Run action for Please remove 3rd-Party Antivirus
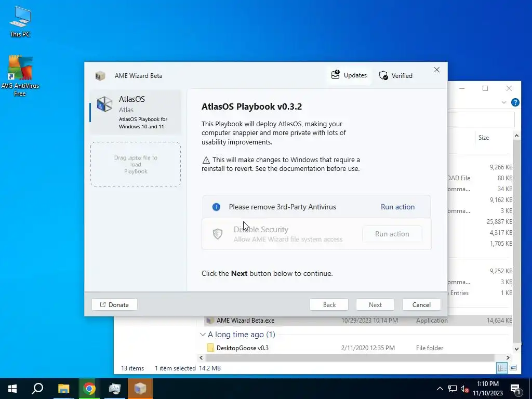The height and width of the screenshot is (399, 532). [397, 207]
